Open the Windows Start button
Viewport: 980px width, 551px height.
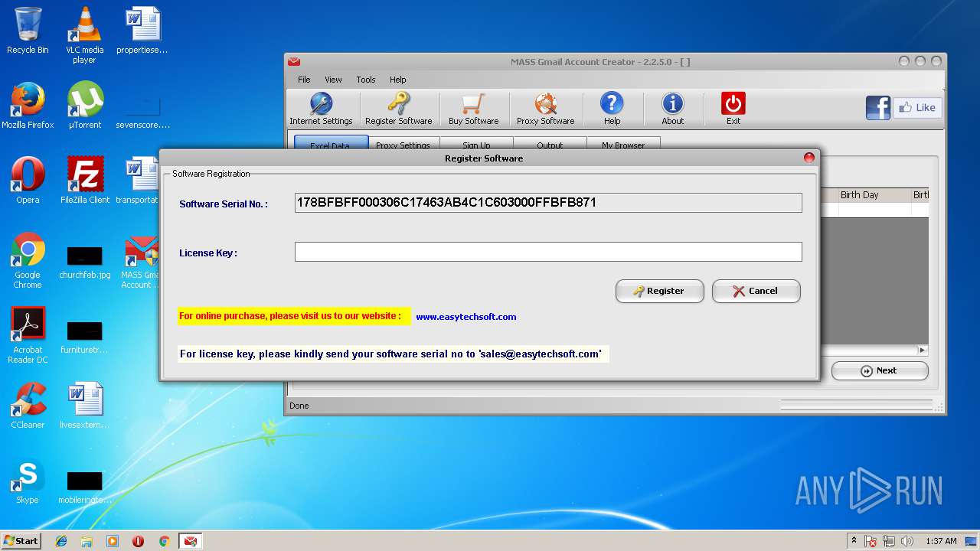(21, 541)
